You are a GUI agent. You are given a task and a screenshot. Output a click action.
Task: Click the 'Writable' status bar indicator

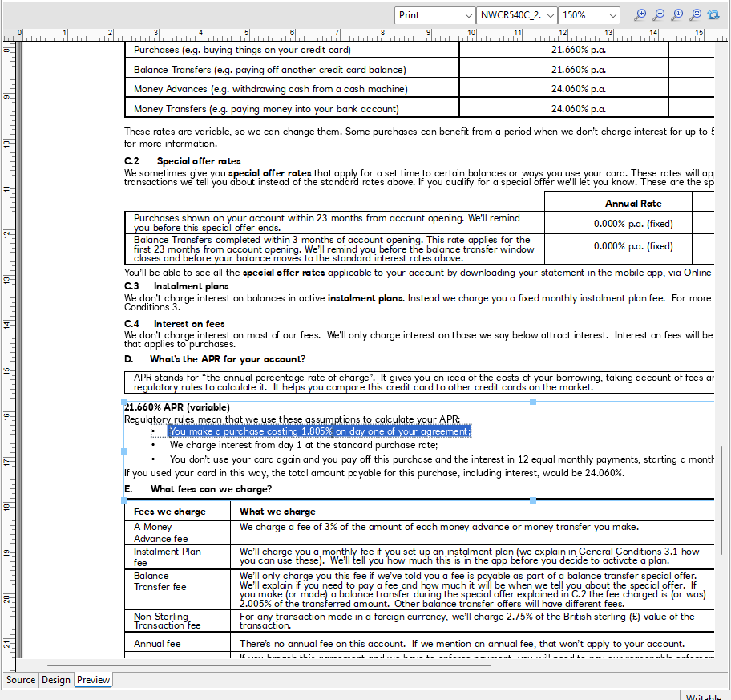point(704,696)
